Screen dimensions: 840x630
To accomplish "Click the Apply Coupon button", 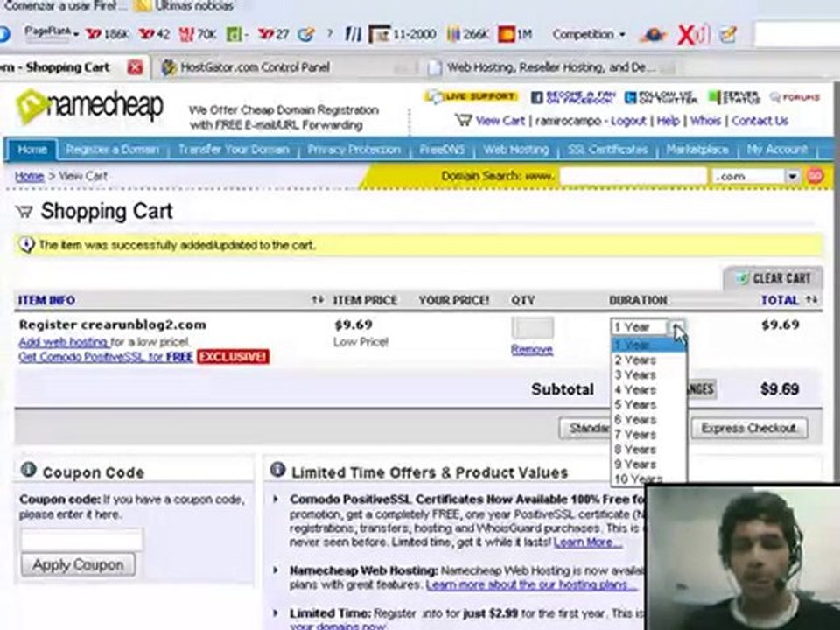I will tap(78, 564).
